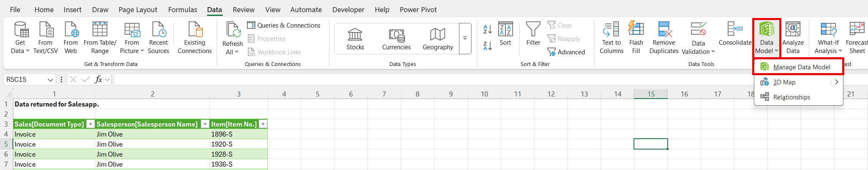Click Flash Fill
Viewport: 868px width, 170px height.
[636, 38]
